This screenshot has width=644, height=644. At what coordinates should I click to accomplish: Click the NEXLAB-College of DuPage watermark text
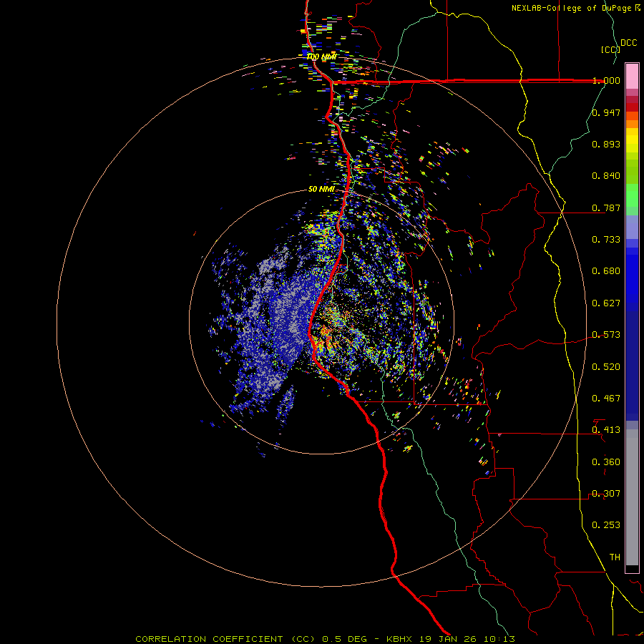tap(575, 8)
